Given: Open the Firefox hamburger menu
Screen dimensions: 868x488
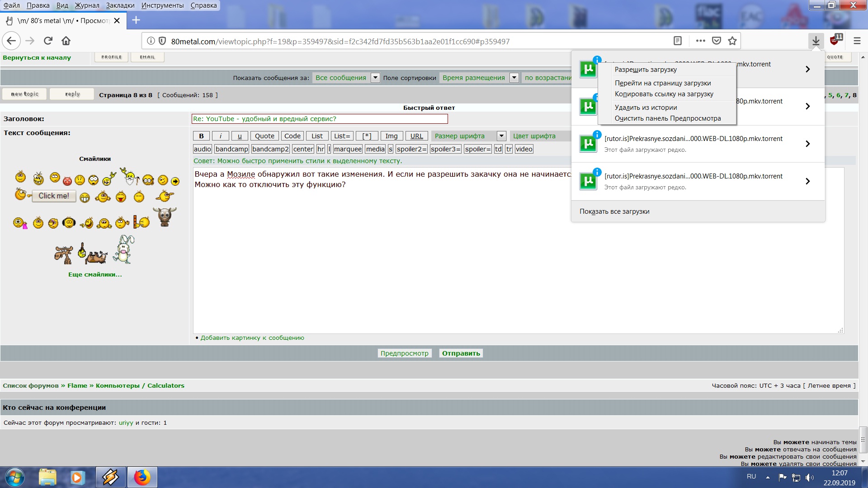Looking at the screenshot, I should click(857, 41).
